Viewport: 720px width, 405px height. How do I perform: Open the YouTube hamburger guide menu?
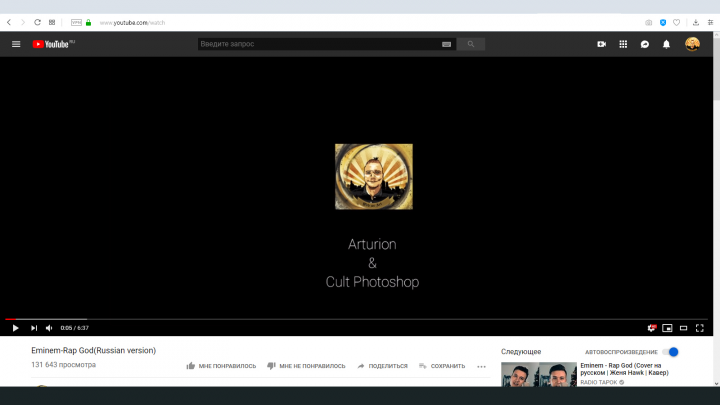coord(16,44)
